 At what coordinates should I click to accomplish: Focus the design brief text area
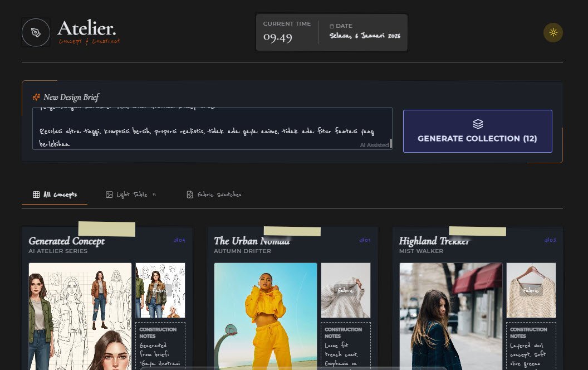click(x=212, y=128)
